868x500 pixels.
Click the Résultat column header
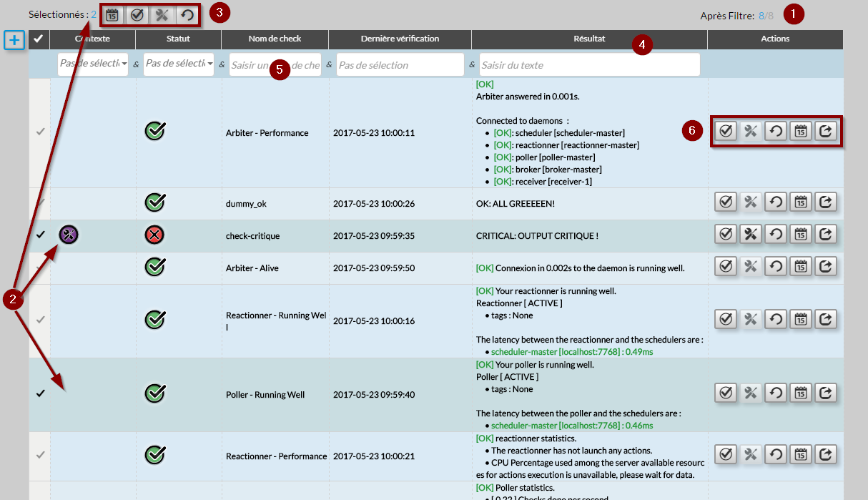[589, 39]
